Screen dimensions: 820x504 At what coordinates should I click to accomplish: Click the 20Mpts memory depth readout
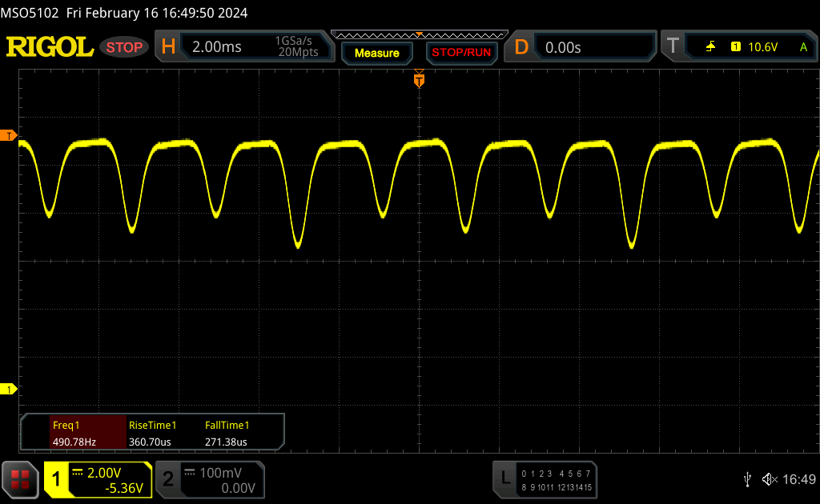298,52
